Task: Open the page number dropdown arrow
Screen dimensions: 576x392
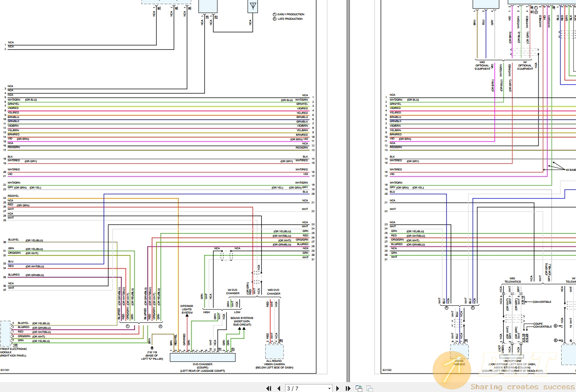Action: click(x=329, y=388)
